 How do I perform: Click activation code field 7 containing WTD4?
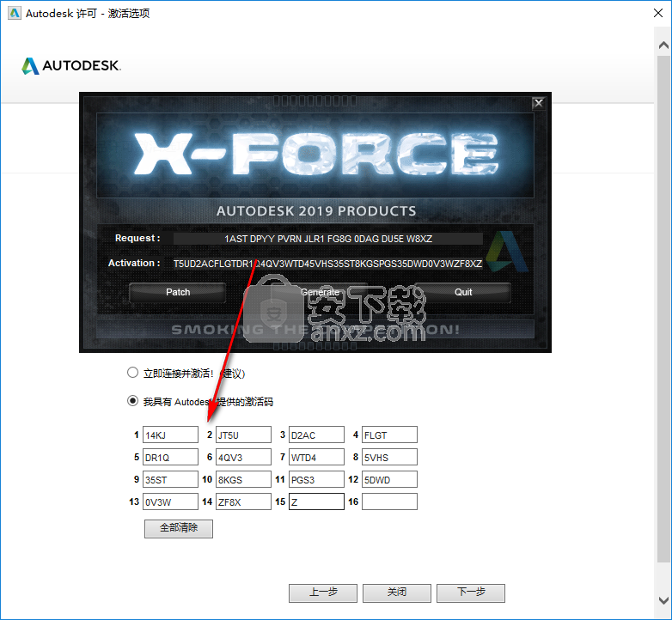[x=316, y=457]
